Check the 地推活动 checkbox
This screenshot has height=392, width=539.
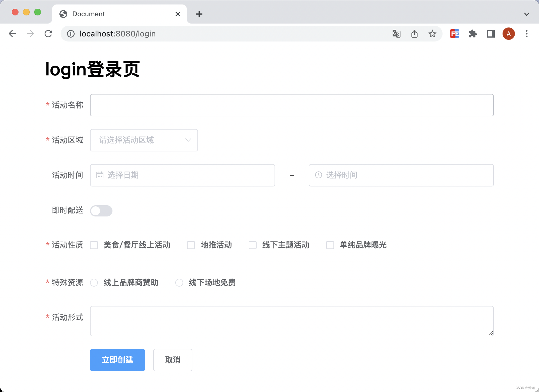191,245
